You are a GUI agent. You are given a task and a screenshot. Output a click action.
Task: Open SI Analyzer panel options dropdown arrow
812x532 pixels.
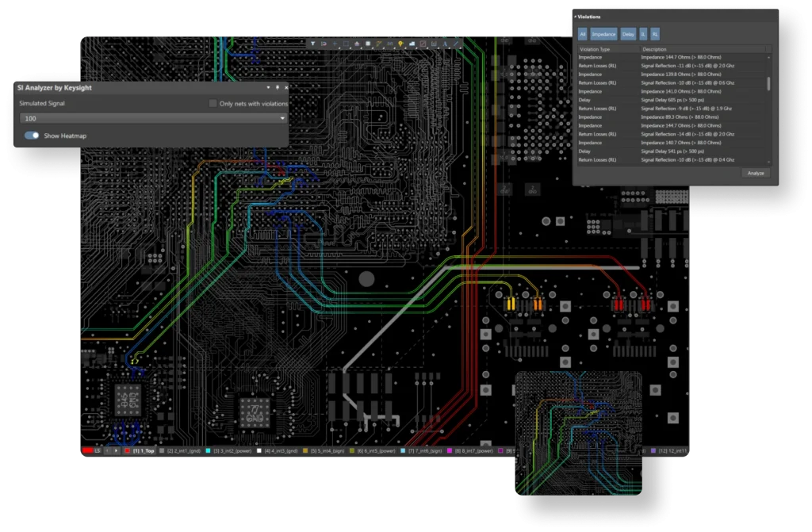click(268, 88)
